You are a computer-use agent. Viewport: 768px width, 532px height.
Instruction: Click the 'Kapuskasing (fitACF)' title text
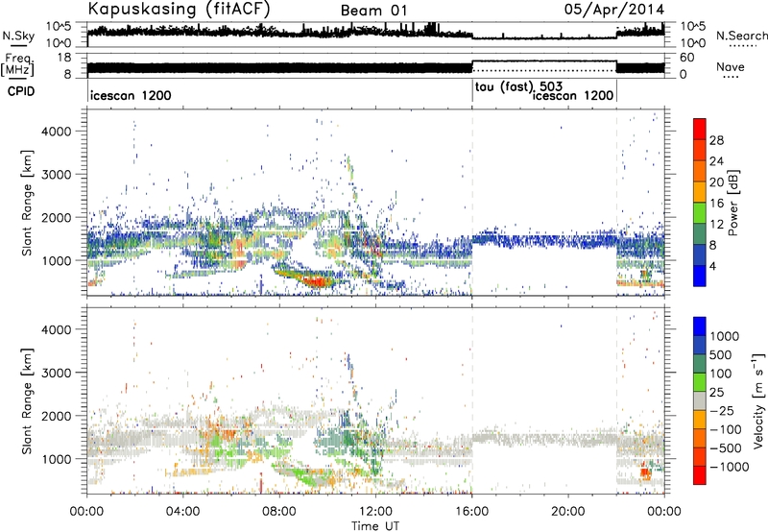[179, 10]
